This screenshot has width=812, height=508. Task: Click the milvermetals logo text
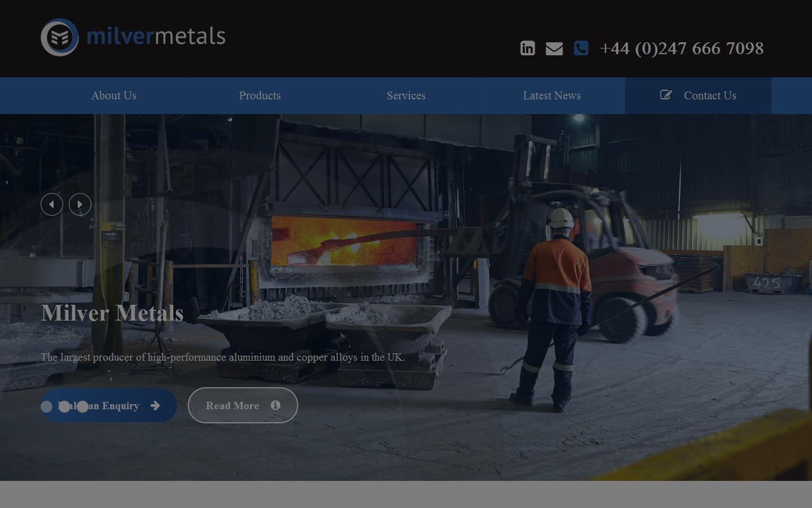coord(156,36)
